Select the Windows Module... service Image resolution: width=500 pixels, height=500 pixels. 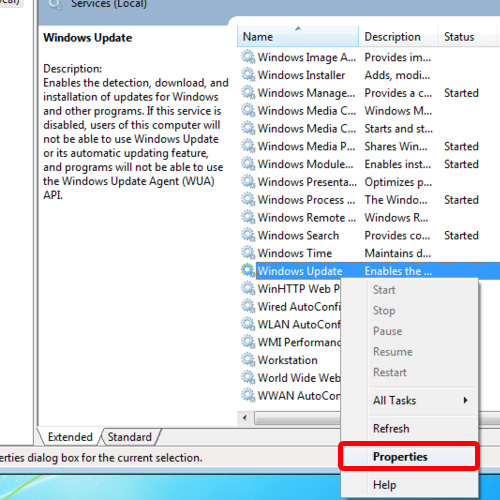point(305,164)
